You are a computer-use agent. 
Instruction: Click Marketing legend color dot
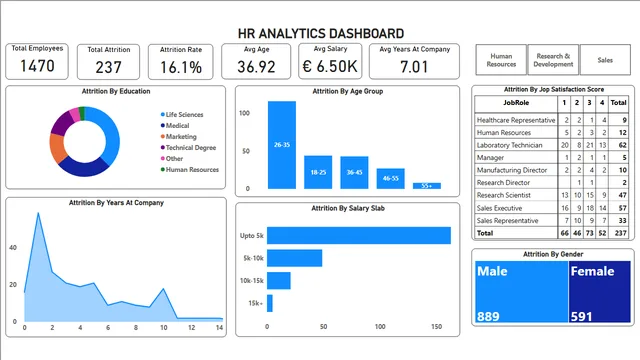click(x=163, y=137)
